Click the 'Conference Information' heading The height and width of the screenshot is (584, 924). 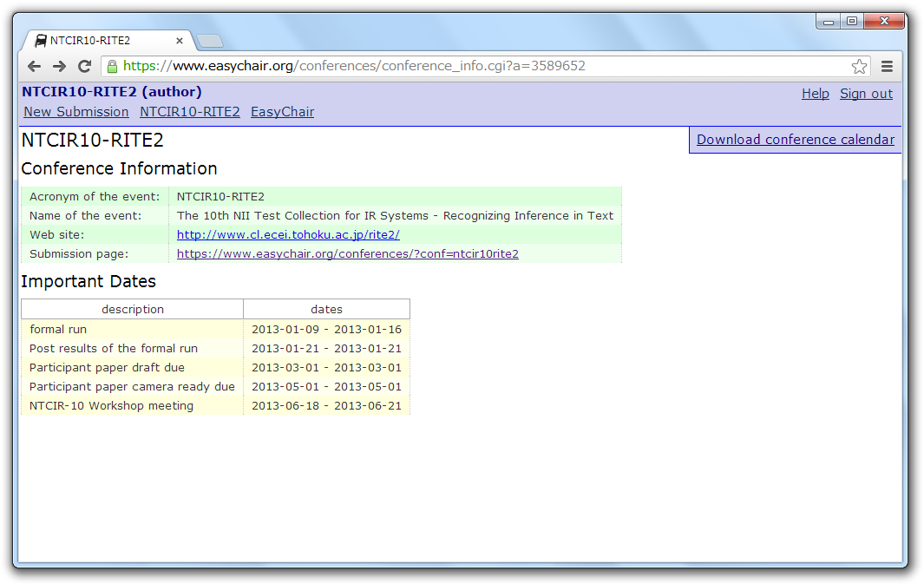pos(119,168)
